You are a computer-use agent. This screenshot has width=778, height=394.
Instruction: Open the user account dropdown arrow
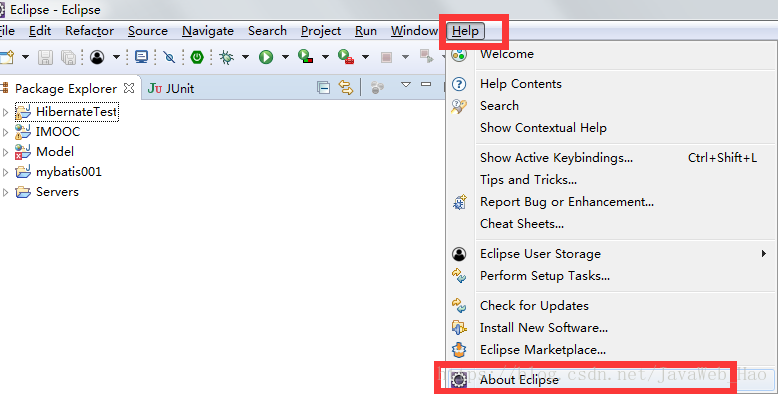pyautogui.click(x=116, y=57)
